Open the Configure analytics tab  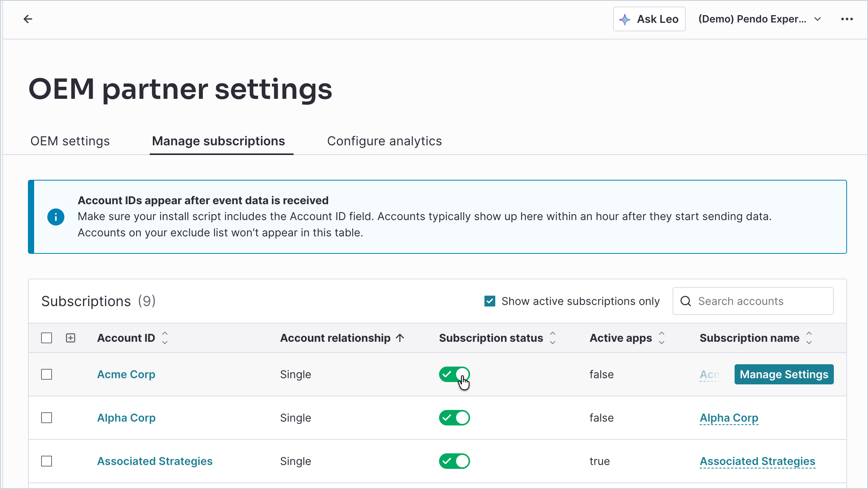point(384,141)
